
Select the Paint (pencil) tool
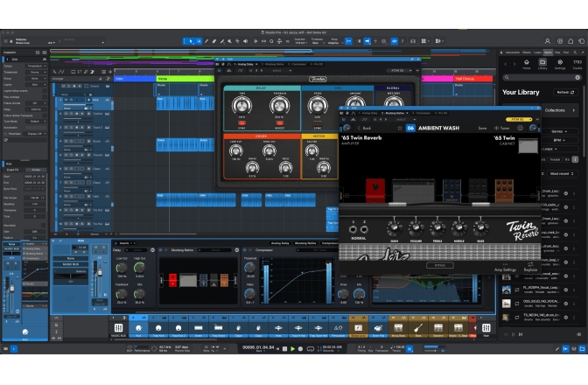pyautogui.click(x=206, y=41)
